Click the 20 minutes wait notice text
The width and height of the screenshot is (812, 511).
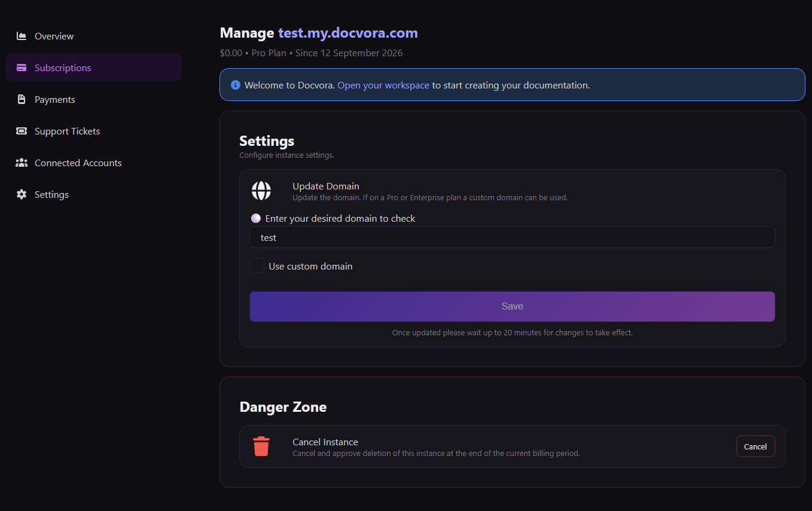point(512,332)
